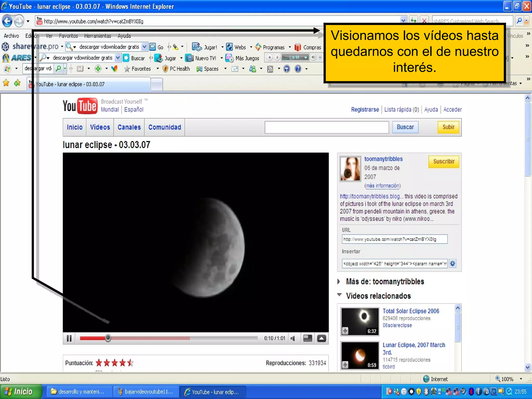Go back with browser back arrow
Image resolution: width=532 pixels, height=399 pixels.
pos(7,21)
